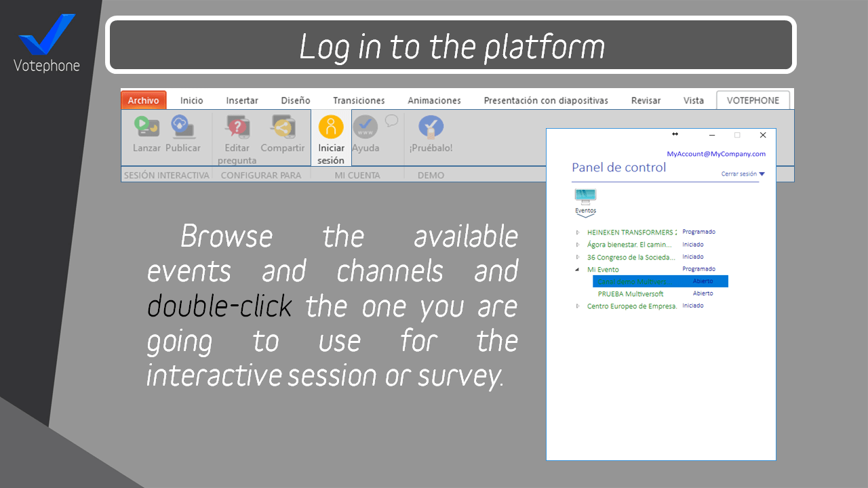Click the Log in to the platform title
Image resolution: width=868 pixels, height=488 pixels.
pos(452,46)
